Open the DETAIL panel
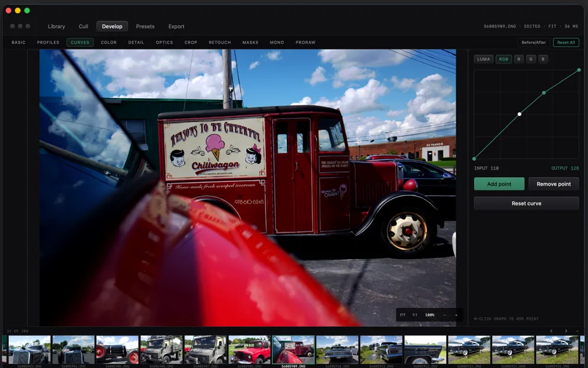This screenshot has height=368, width=588. pos(136,42)
